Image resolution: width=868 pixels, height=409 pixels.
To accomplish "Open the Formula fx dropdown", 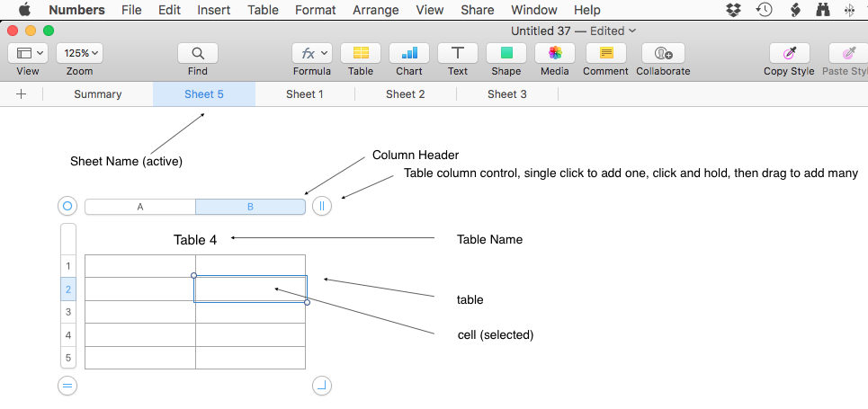I will coord(312,53).
